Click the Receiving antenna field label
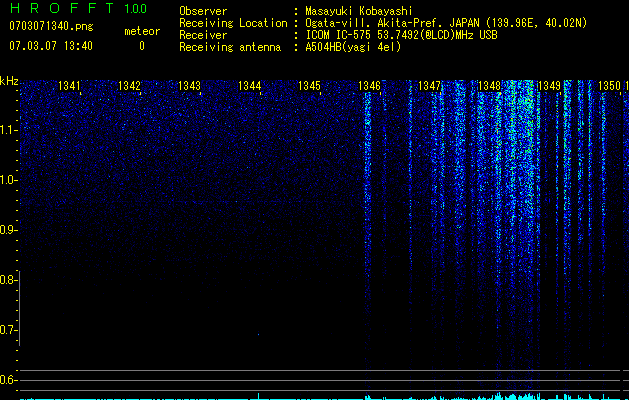629x400 pixels. [230, 47]
